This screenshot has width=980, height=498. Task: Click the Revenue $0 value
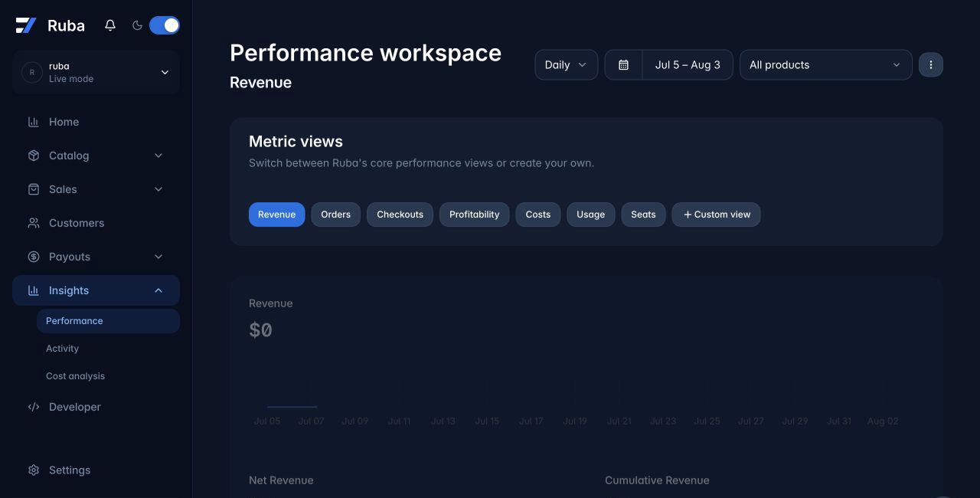pos(260,330)
